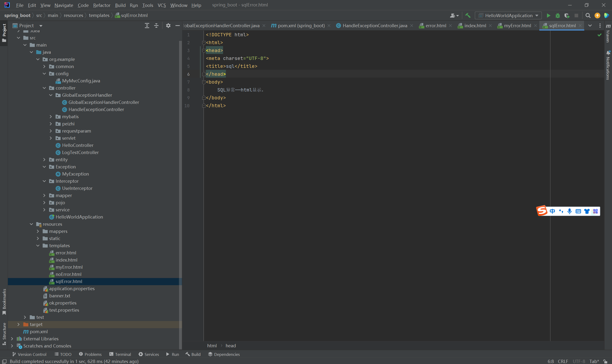Toggle read-only lock icon in status bar

coord(606,361)
